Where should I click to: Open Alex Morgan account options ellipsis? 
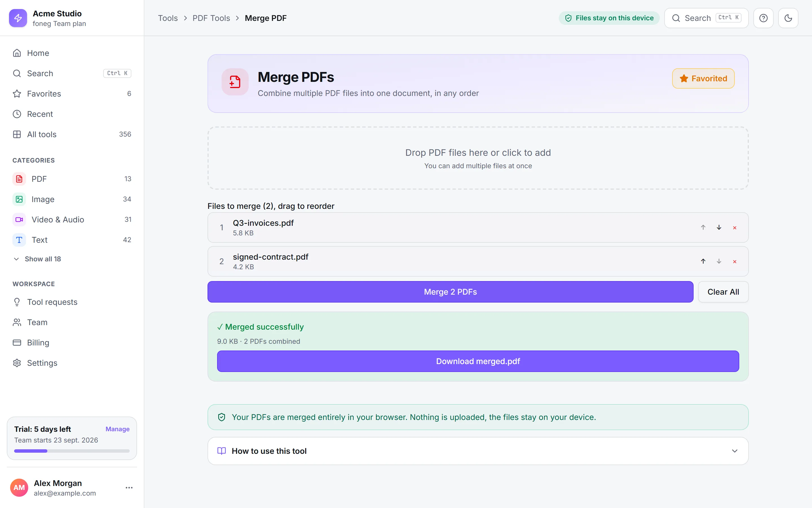(x=129, y=487)
